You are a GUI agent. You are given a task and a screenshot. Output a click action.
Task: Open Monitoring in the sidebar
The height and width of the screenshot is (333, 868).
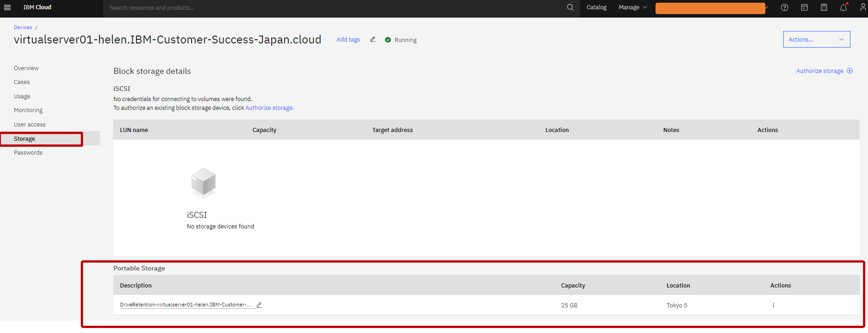[28, 110]
